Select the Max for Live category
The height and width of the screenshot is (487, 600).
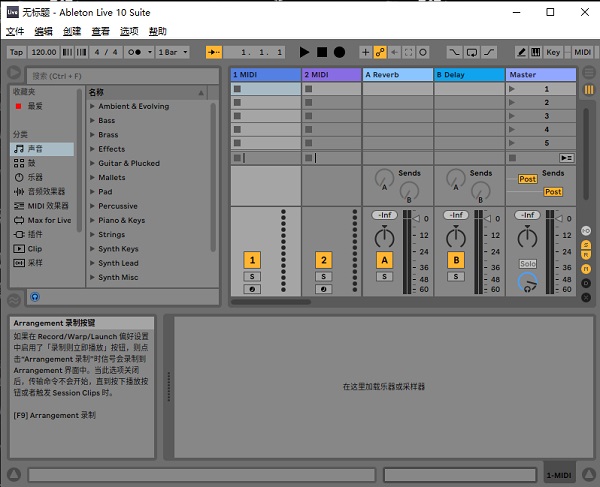click(x=42, y=220)
